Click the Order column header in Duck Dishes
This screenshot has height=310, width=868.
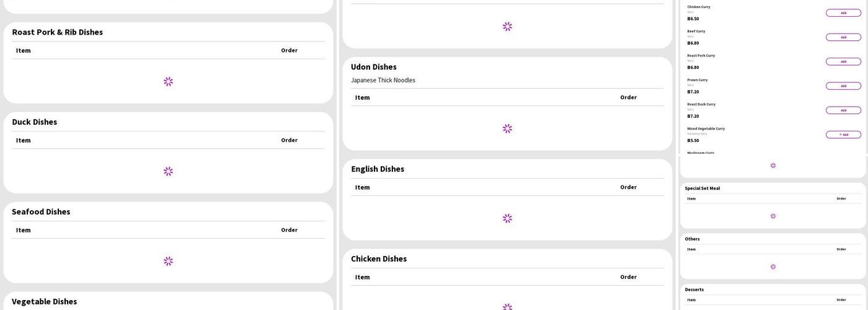[289, 140]
